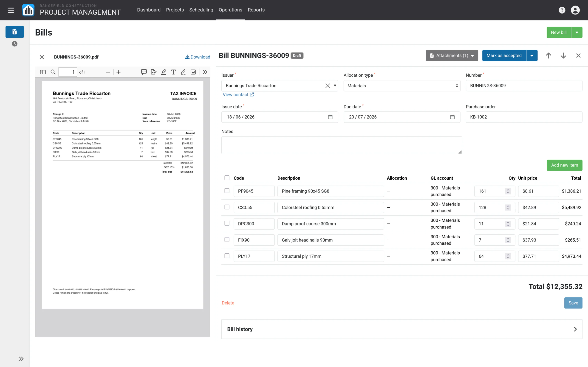Image resolution: width=588 pixels, height=367 pixels.
Task: Tick the checkbox for PF9045 line item
Action: click(227, 191)
